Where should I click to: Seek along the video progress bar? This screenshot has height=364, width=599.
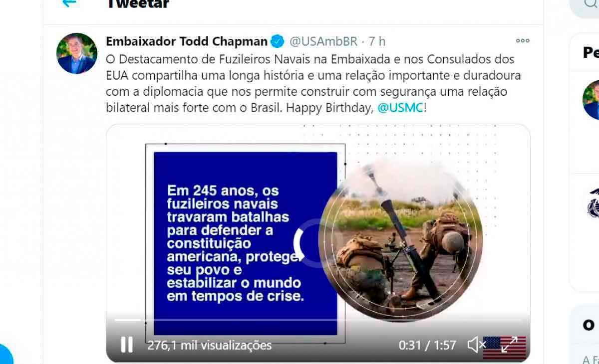[x=317, y=320]
